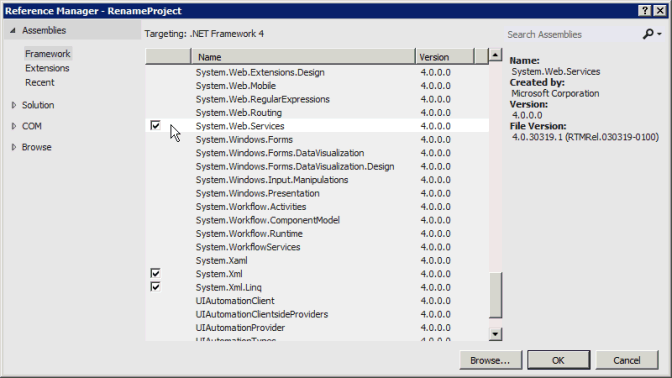
Task: Select UIAutomationProvider row
Action: point(317,327)
